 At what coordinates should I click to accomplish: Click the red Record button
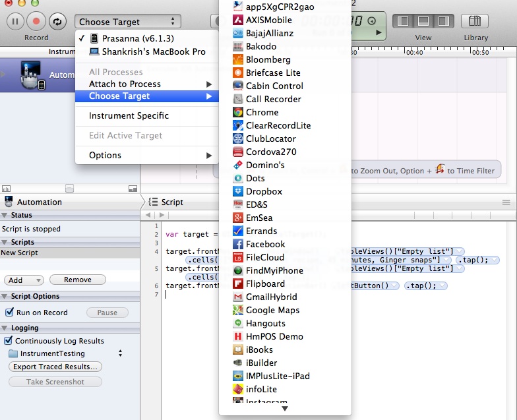tap(36, 21)
